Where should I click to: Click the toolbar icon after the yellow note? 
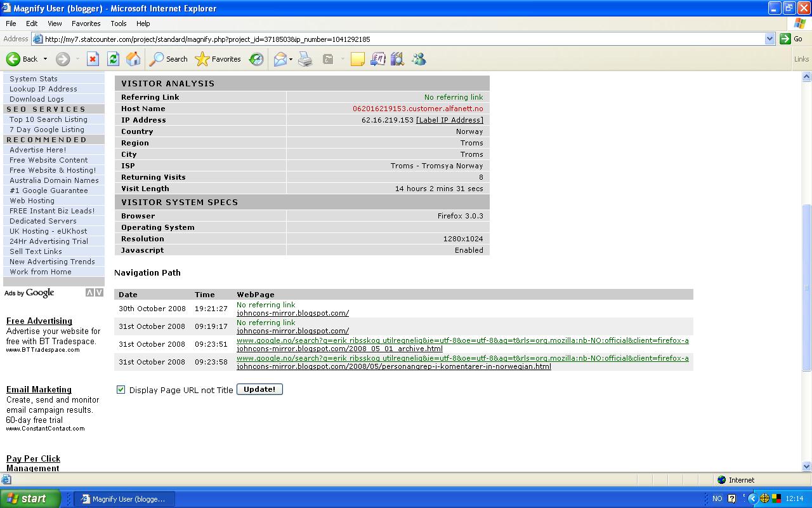377,59
